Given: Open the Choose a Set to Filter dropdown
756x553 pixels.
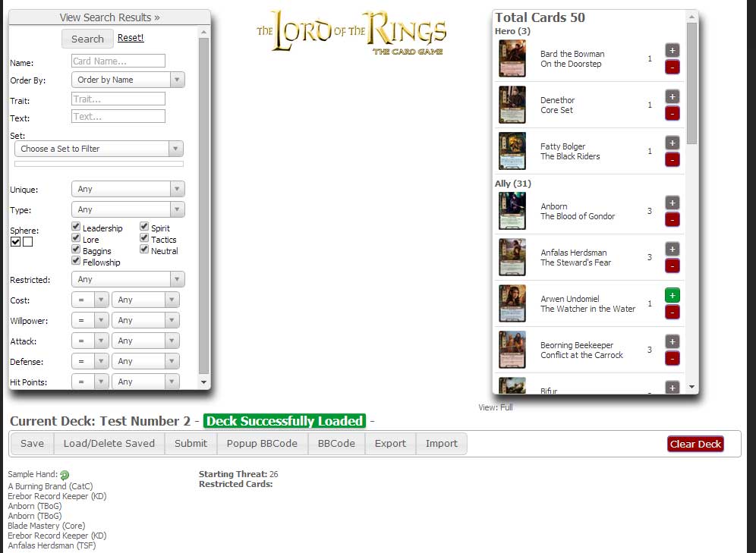Looking at the screenshot, I should 99,149.
